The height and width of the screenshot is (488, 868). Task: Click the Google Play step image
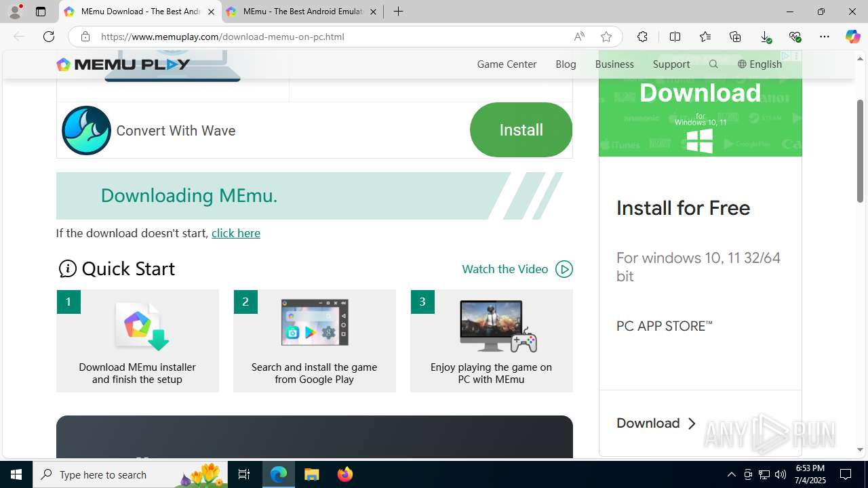315,323
